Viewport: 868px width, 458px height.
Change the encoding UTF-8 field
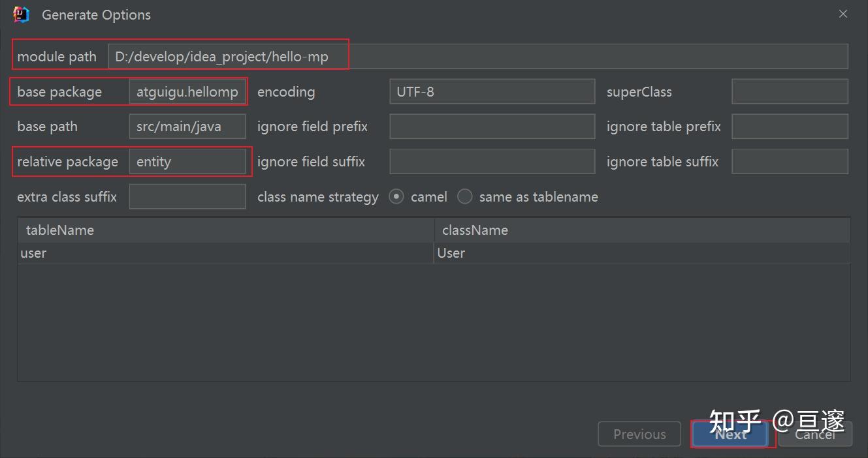click(x=492, y=92)
